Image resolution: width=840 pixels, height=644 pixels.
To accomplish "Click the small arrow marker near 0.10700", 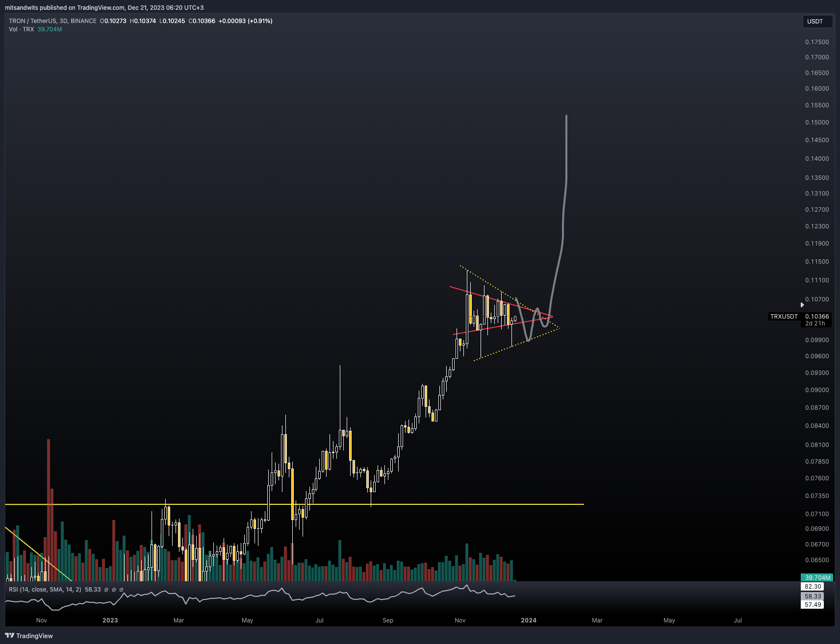I will coord(802,305).
